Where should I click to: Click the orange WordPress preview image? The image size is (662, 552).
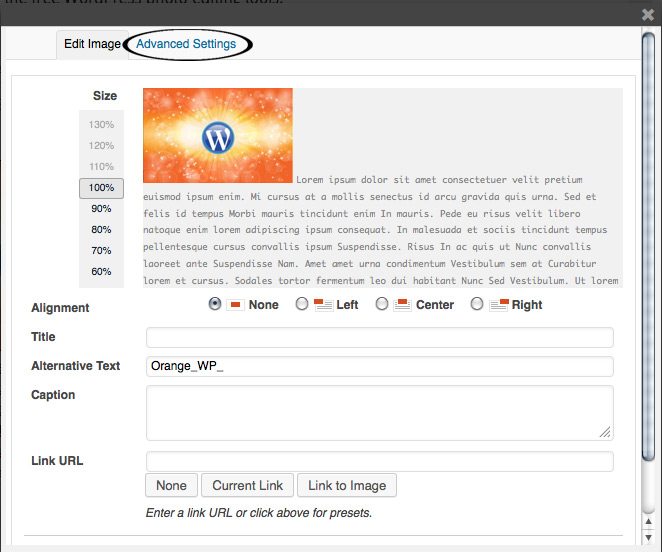pos(218,135)
